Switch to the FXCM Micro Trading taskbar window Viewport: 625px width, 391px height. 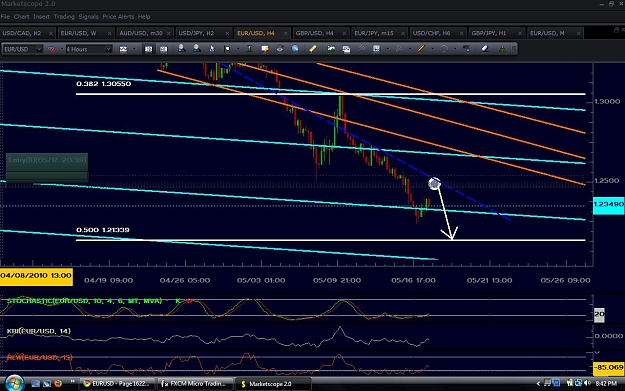[x=194, y=384]
